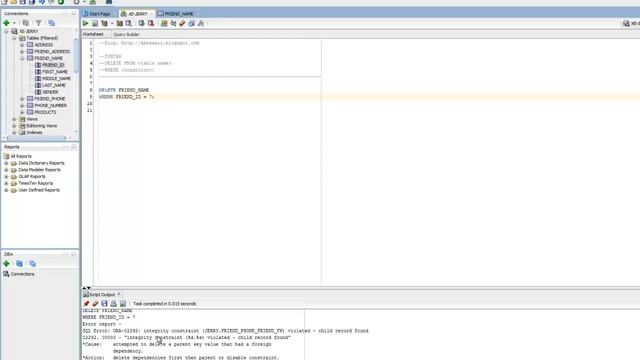
Task: Click the schema browser icon in Connections toolbar
Action: [x=51, y=23]
